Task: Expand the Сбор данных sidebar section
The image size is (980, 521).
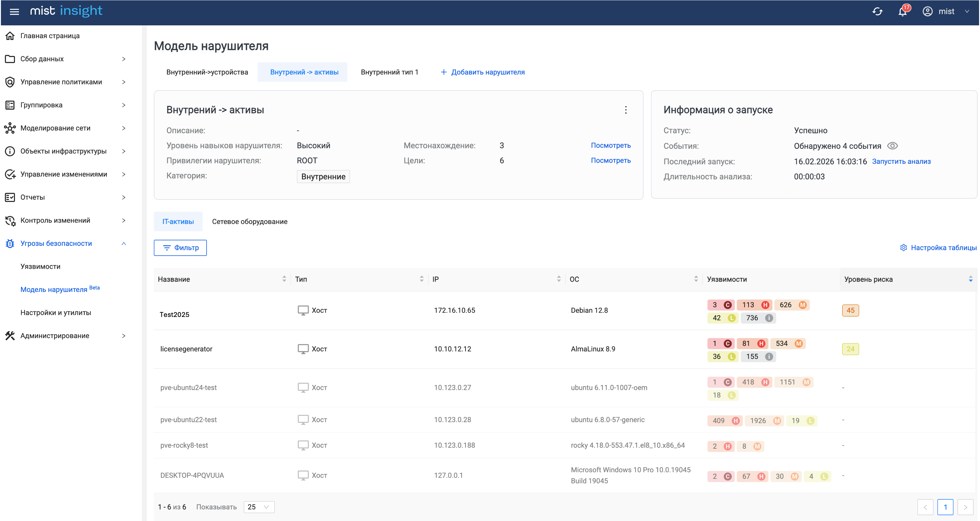Action: (x=124, y=59)
